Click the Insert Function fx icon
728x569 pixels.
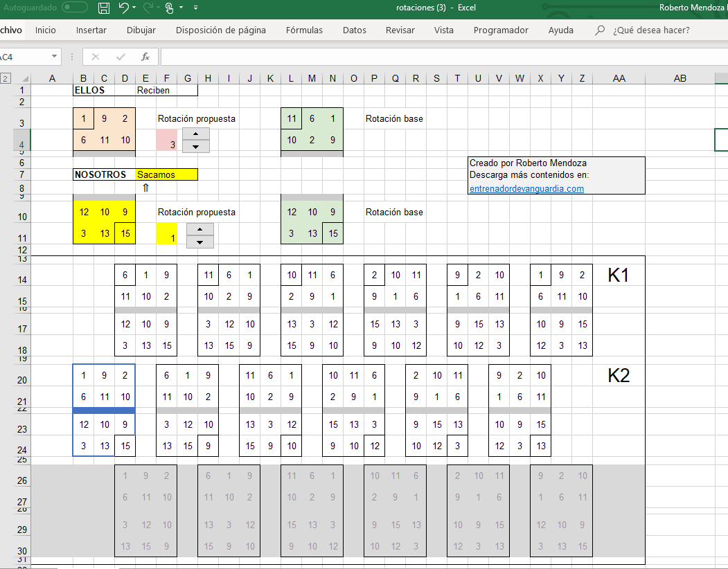click(x=145, y=57)
